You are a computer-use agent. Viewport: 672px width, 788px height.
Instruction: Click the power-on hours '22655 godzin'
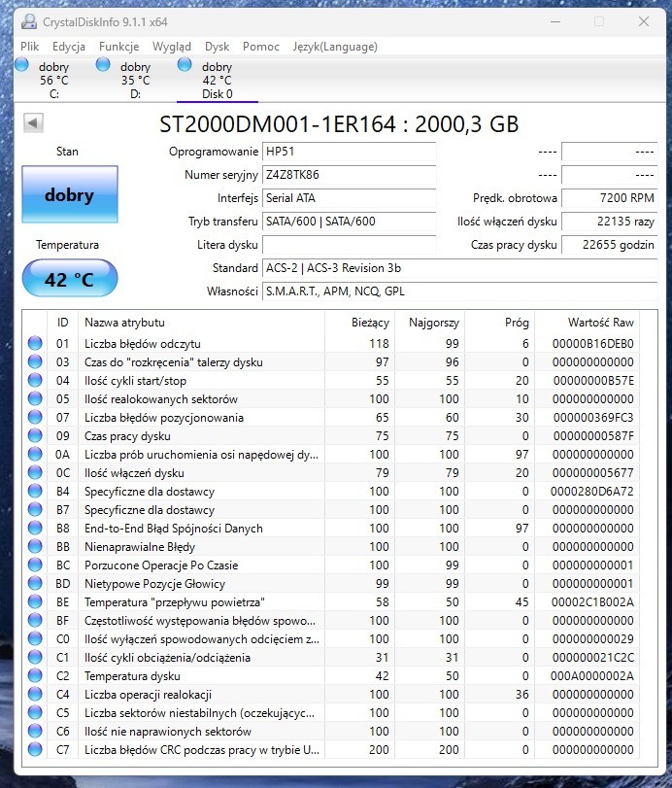click(x=609, y=245)
